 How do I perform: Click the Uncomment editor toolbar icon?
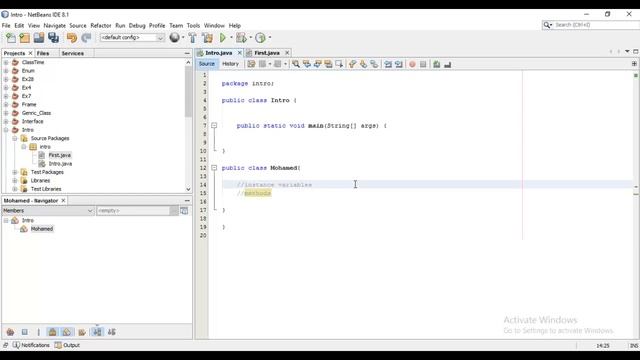pos(447,64)
